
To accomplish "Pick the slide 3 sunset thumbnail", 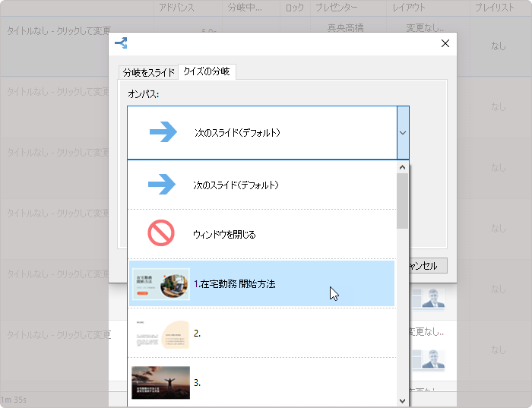I will 160,382.
